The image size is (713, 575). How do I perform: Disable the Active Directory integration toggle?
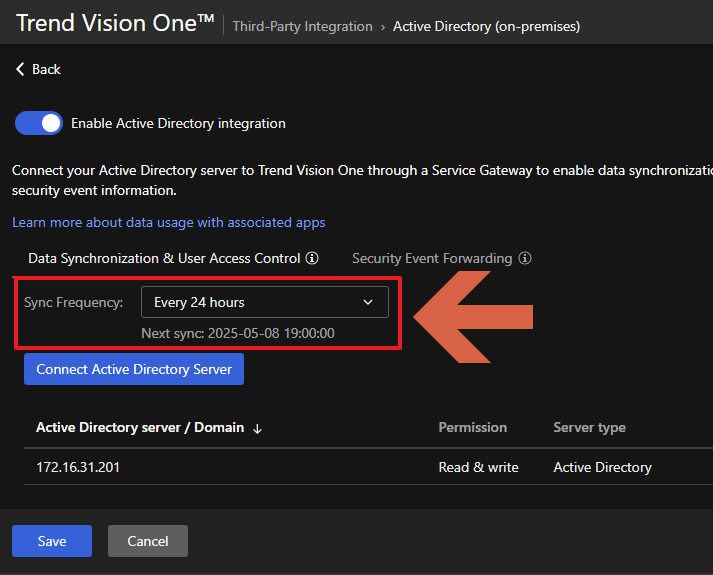(39, 123)
